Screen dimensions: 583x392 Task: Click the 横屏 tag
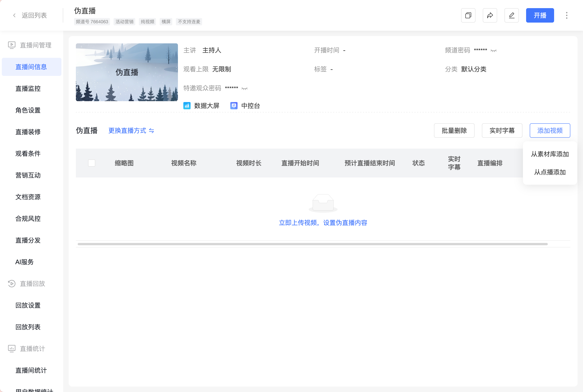pos(166,22)
